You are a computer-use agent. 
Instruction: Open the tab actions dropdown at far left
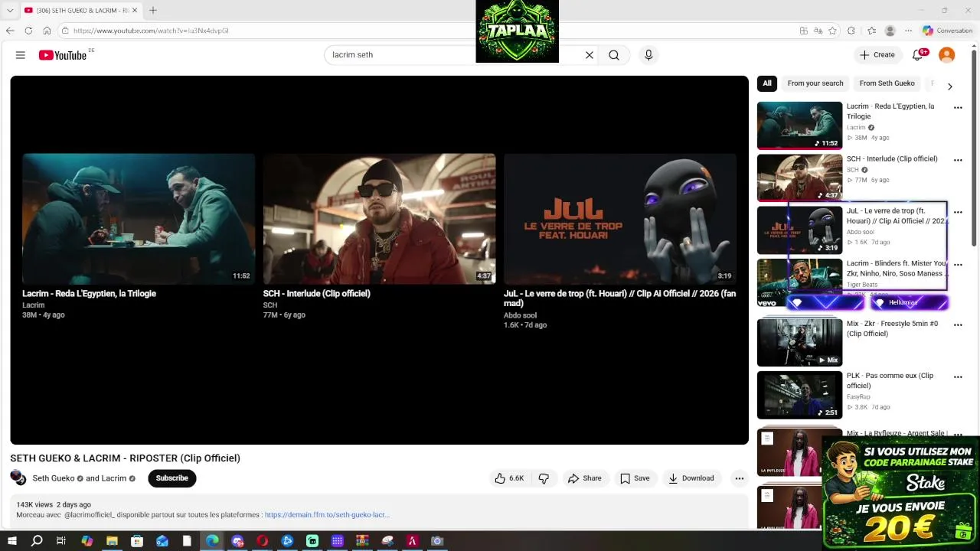10,10
